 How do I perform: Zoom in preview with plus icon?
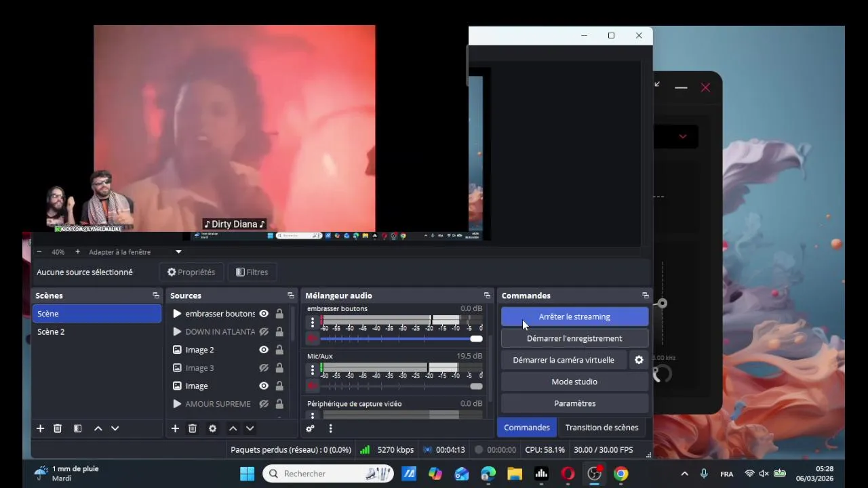(77, 251)
